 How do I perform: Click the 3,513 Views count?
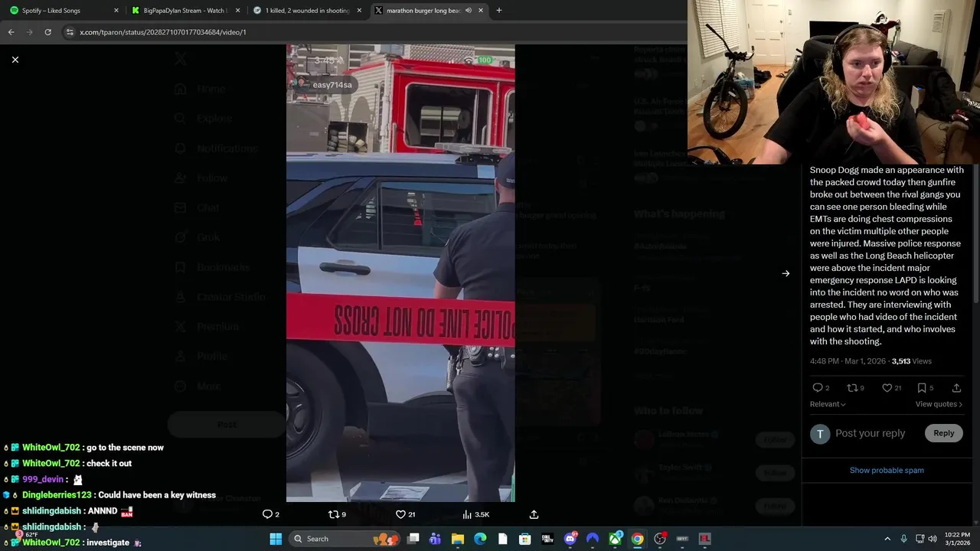tap(911, 361)
